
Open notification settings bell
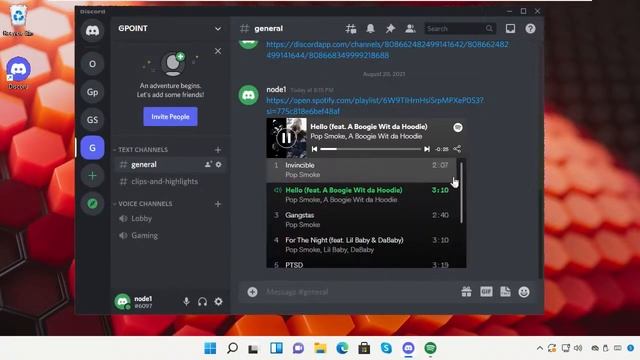click(370, 29)
